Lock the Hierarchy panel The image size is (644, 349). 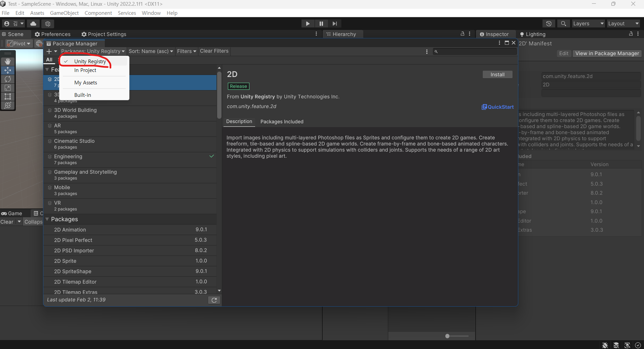coord(462,34)
